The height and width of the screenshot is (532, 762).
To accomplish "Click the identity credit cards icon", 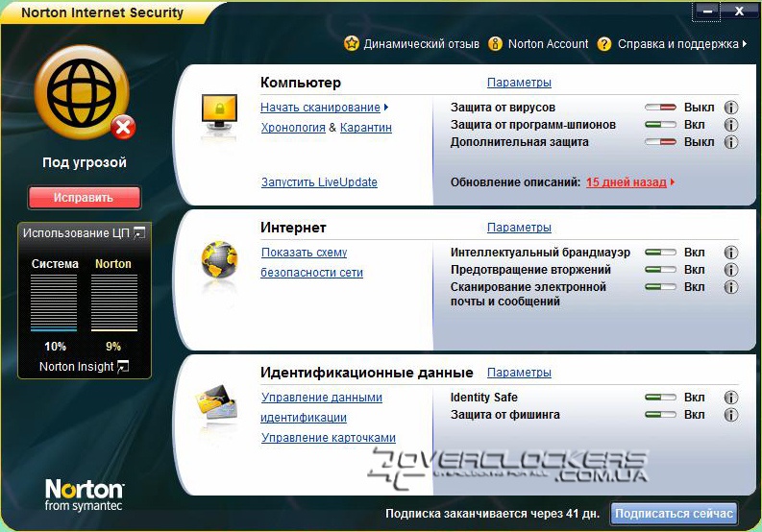I will pyautogui.click(x=217, y=401).
